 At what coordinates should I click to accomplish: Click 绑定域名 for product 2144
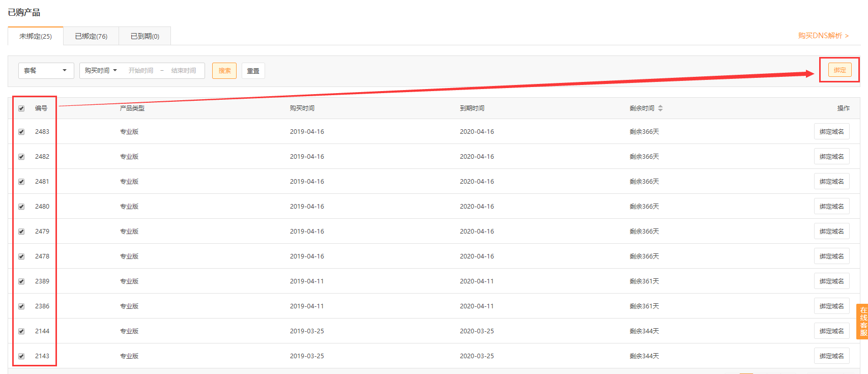point(832,331)
